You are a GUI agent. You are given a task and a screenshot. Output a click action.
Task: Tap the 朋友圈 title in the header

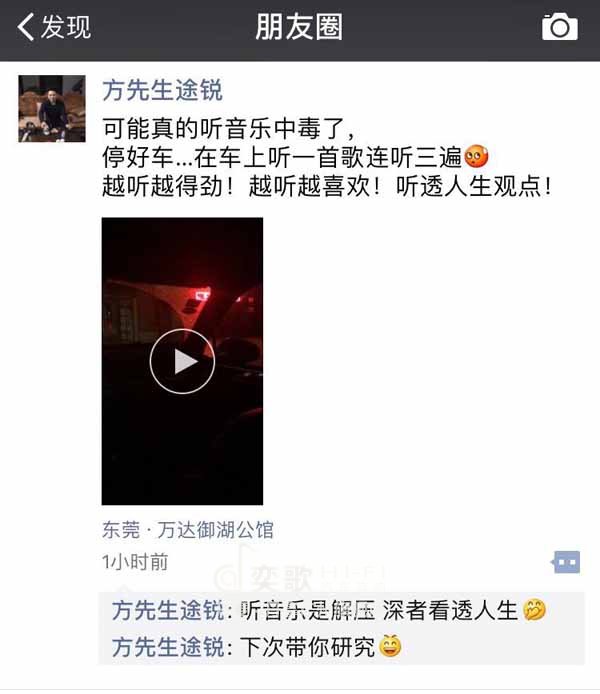pyautogui.click(x=299, y=27)
